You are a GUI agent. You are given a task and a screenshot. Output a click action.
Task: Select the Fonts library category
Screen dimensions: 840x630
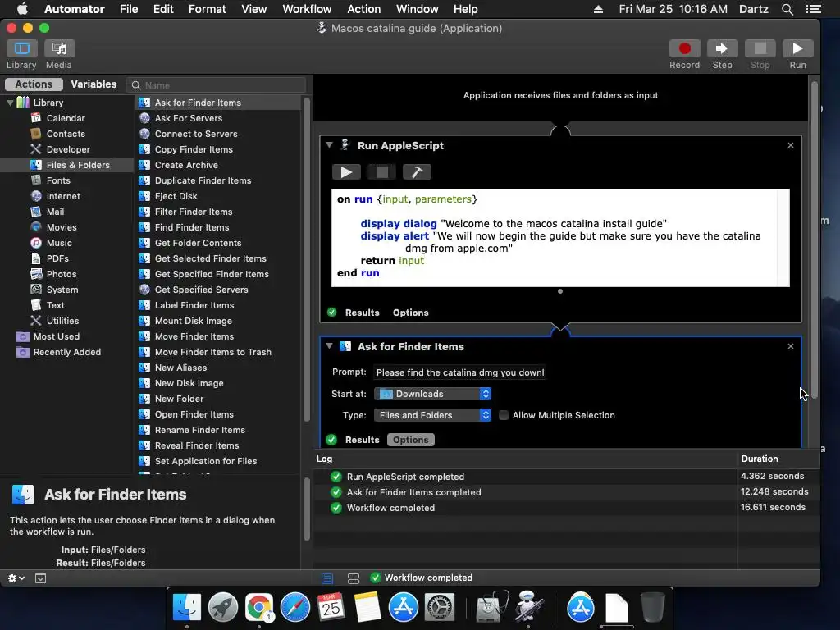(x=58, y=180)
